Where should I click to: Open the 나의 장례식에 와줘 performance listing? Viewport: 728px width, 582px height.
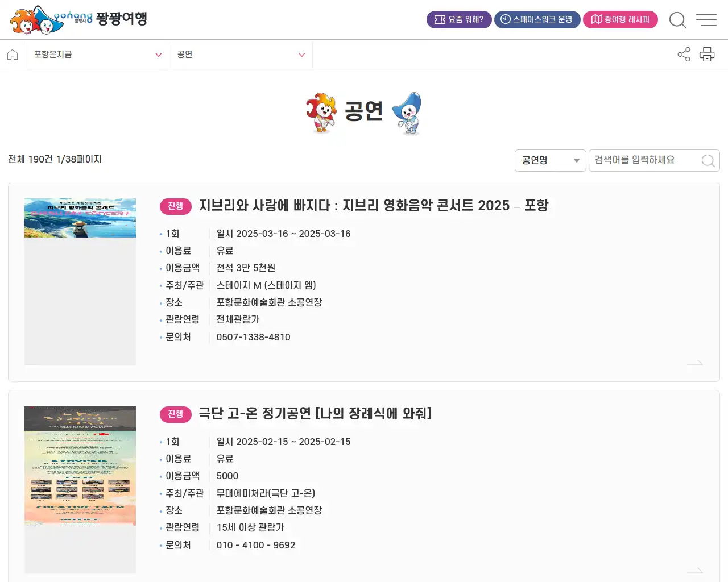click(x=316, y=414)
